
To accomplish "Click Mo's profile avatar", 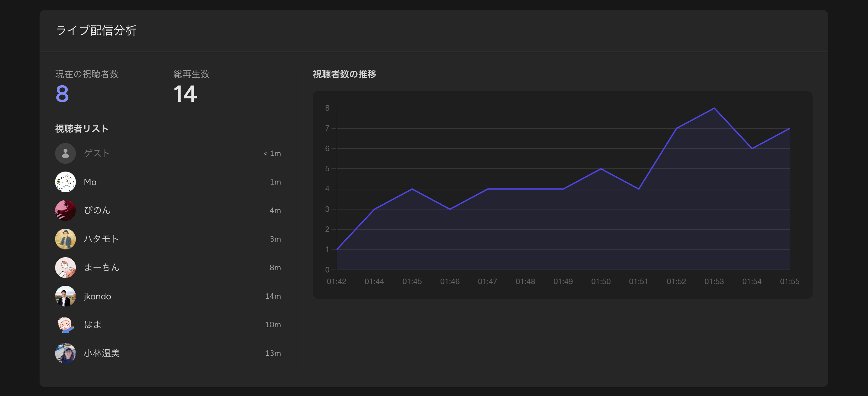I will [65, 182].
